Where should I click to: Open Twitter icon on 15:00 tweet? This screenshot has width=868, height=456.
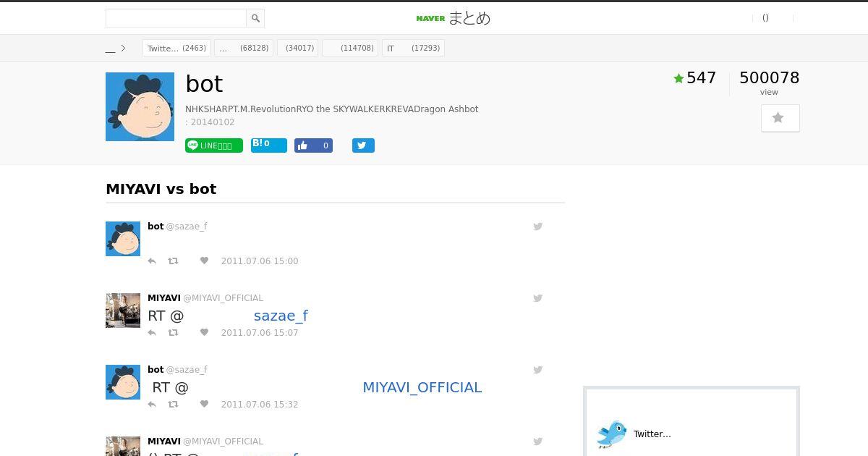(538, 227)
